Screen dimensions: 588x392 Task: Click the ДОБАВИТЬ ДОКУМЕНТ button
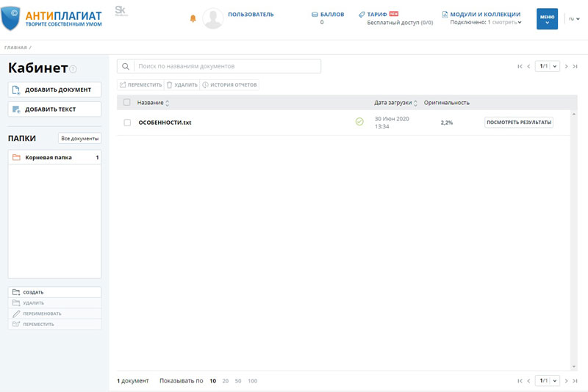[53, 90]
